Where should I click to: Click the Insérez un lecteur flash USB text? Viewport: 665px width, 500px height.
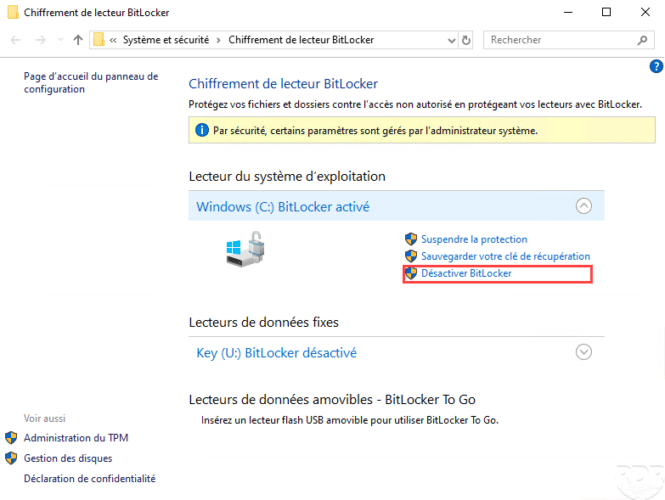pyautogui.click(x=350, y=420)
